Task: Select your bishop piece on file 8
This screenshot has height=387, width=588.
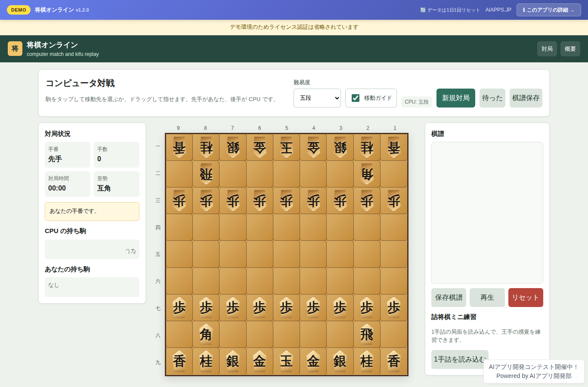Action: click(206, 335)
